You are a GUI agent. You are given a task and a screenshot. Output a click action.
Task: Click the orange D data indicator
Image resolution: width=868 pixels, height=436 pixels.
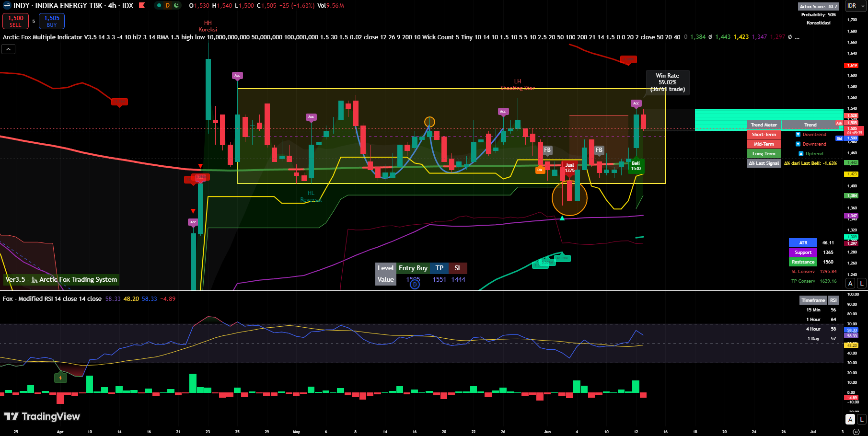[168, 6]
